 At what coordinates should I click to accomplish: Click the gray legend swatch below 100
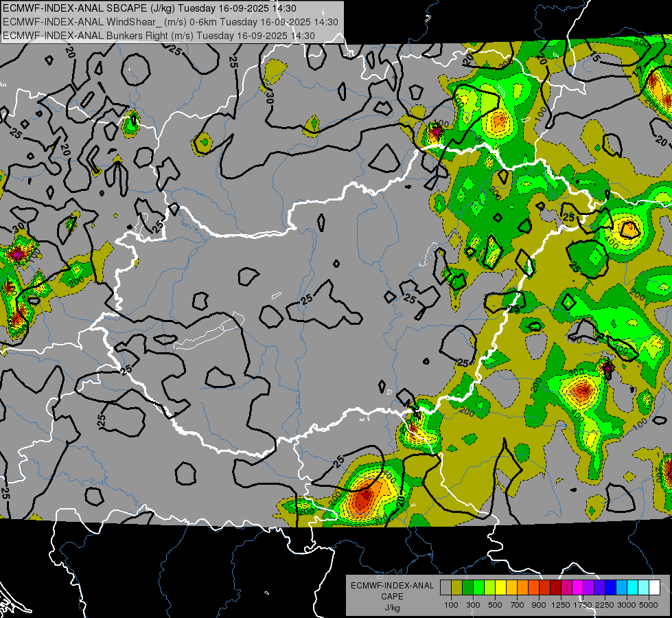click(x=445, y=588)
